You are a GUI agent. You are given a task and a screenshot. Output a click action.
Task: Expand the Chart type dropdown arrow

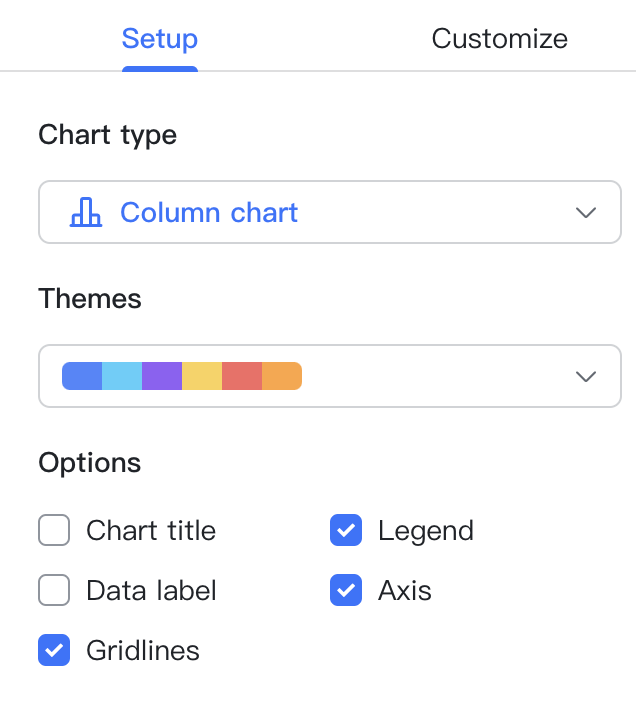586,212
